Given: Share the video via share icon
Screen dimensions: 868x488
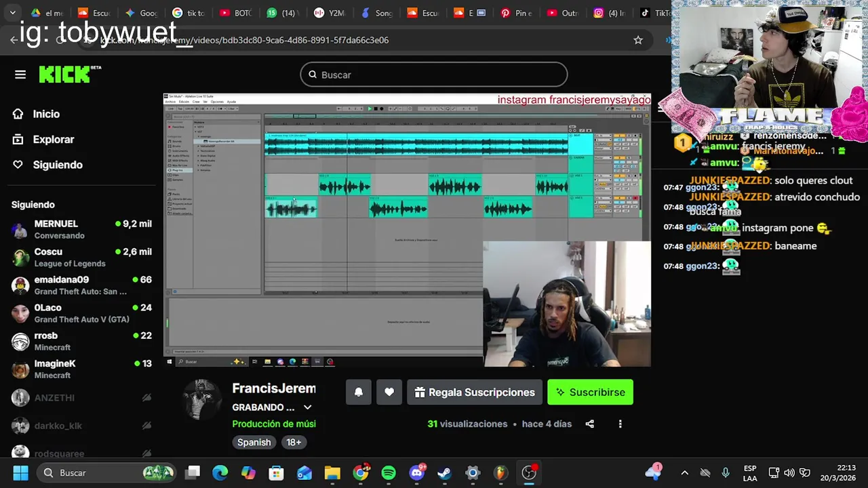Looking at the screenshot, I should [x=589, y=424].
